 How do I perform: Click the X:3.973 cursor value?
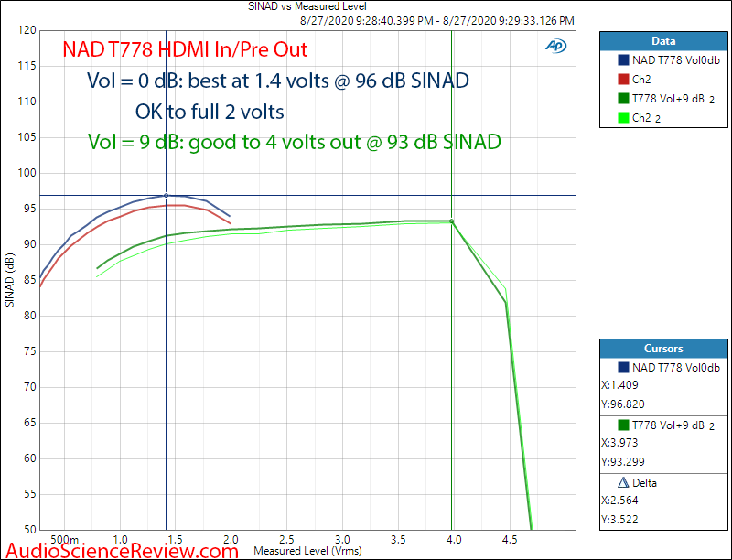click(619, 442)
